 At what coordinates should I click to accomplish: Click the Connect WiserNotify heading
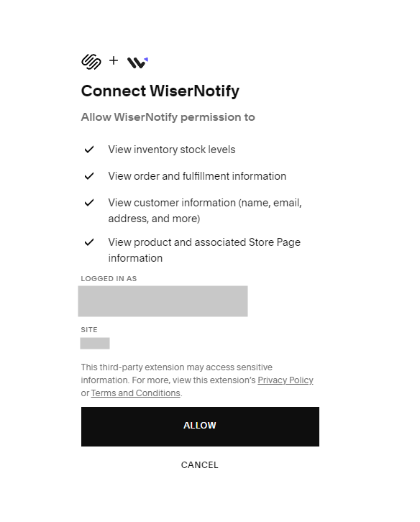click(160, 91)
